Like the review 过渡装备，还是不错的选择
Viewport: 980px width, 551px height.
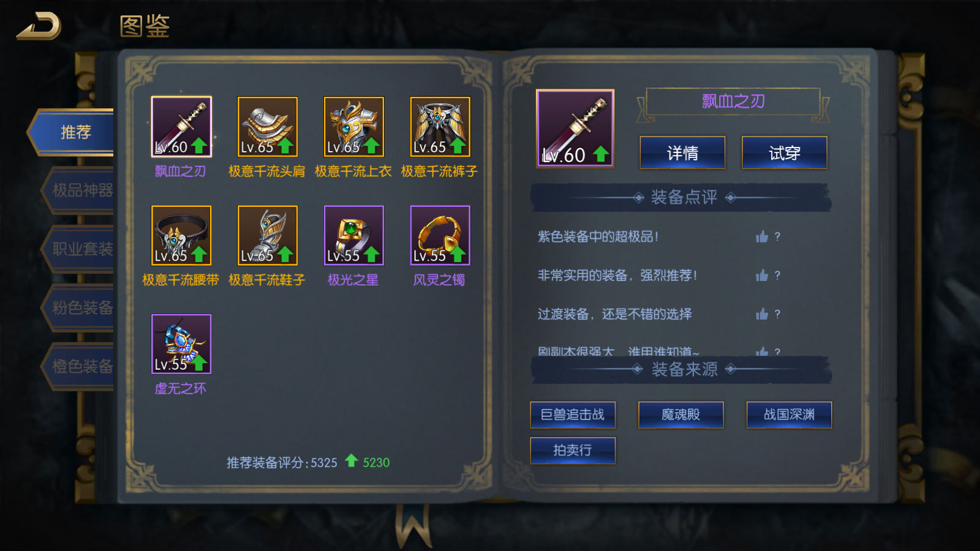pyautogui.click(x=762, y=314)
